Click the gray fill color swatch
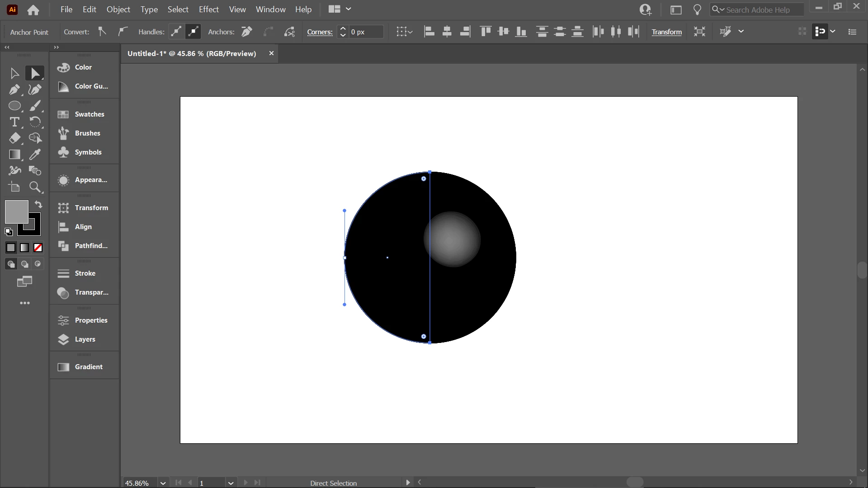The width and height of the screenshot is (868, 488). tap(16, 211)
